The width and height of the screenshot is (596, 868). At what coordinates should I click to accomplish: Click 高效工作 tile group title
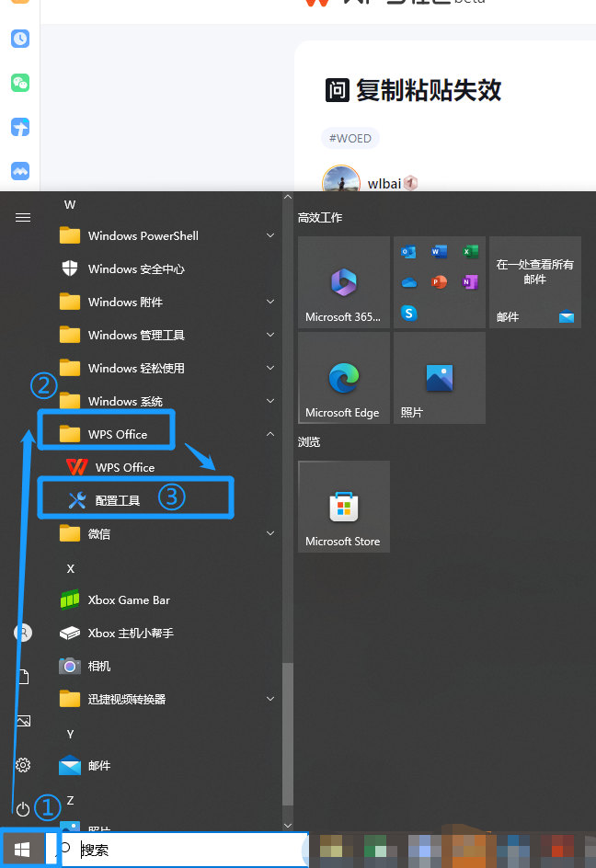click(x=320, y=218)
